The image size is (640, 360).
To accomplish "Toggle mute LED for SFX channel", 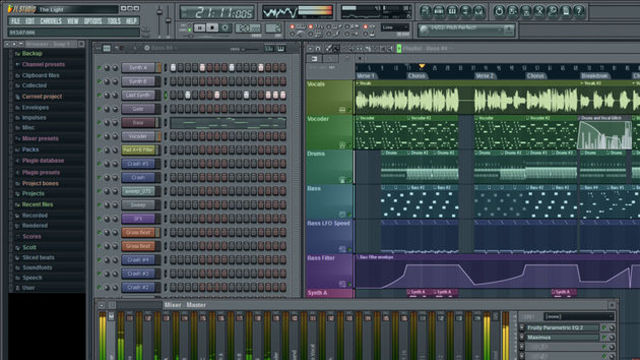I will (x=99, y=219).
